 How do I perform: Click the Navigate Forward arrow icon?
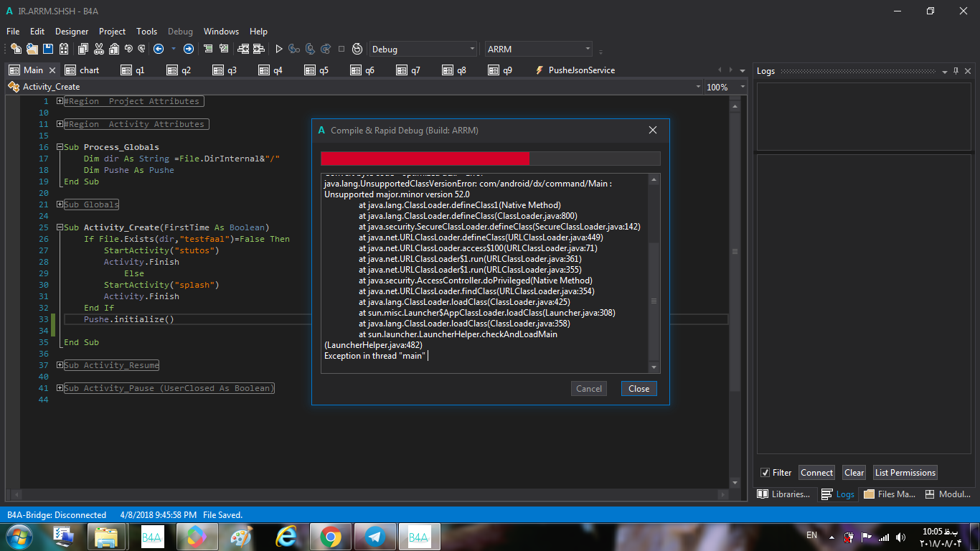pyautogui.click(x=189, y=49)
